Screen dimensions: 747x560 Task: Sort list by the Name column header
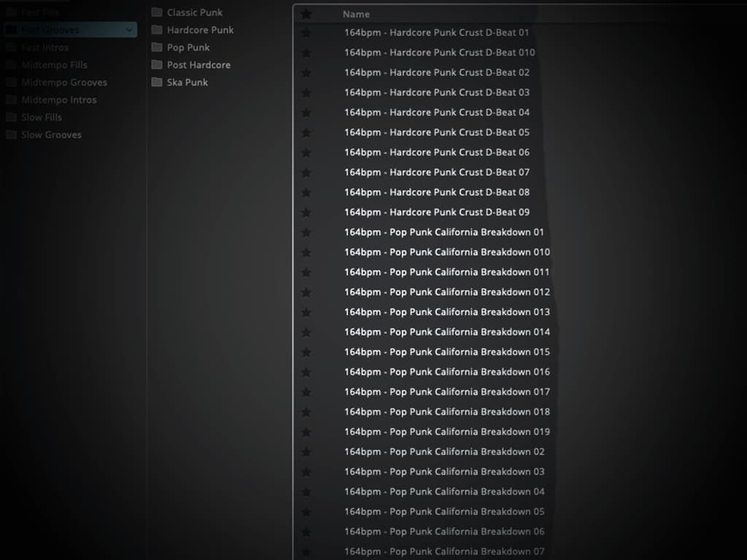(356, 14)
